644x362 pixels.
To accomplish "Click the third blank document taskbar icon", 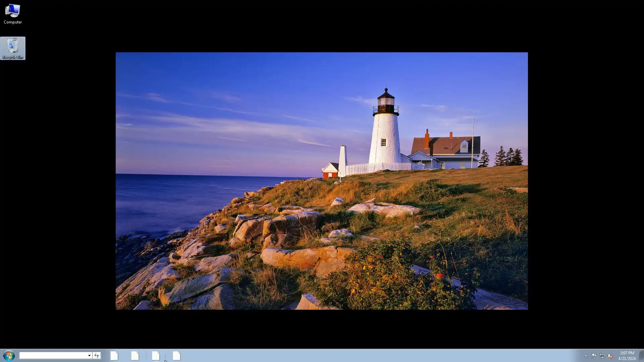I will (156, 356).
